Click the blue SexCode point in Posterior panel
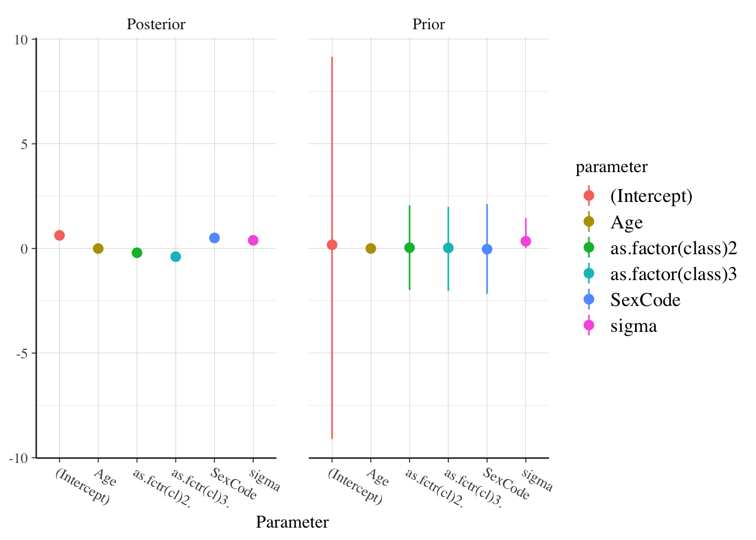Screen dimensions: 756x540 click(x=214, y=238)
